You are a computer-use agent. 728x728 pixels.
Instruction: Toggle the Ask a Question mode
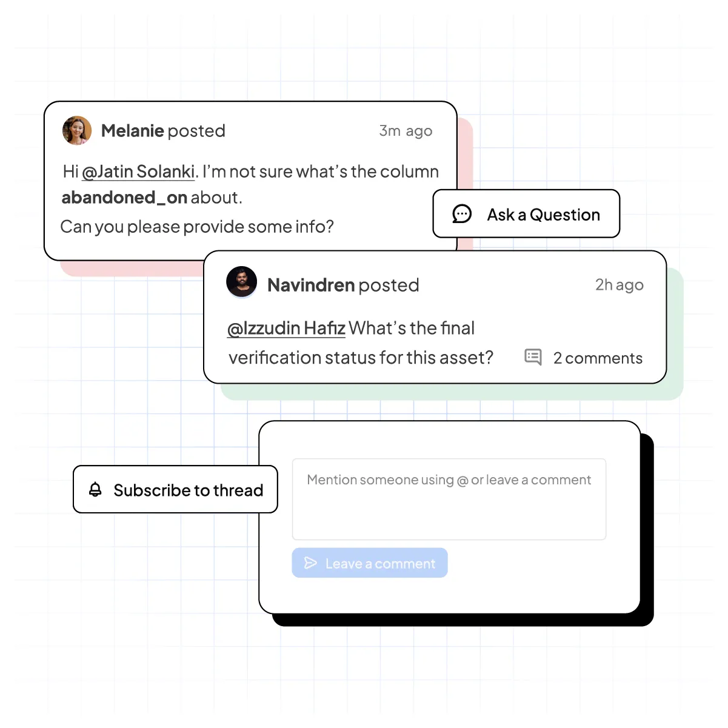click(526, 214)
